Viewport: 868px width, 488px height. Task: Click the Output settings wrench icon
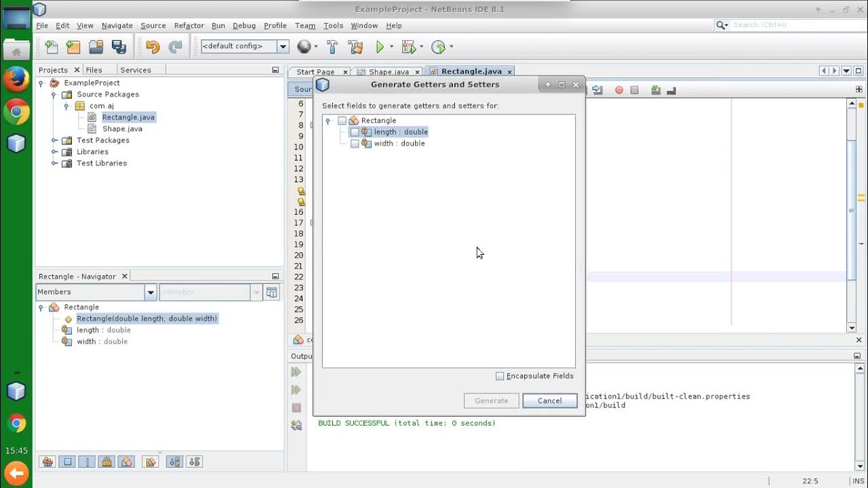(x=296, y=425)
